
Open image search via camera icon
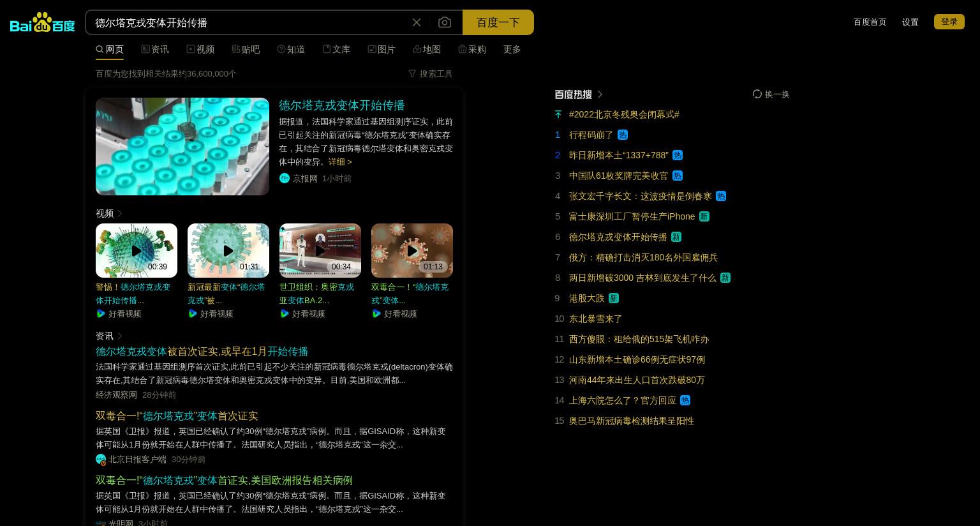tap(445, 22)
